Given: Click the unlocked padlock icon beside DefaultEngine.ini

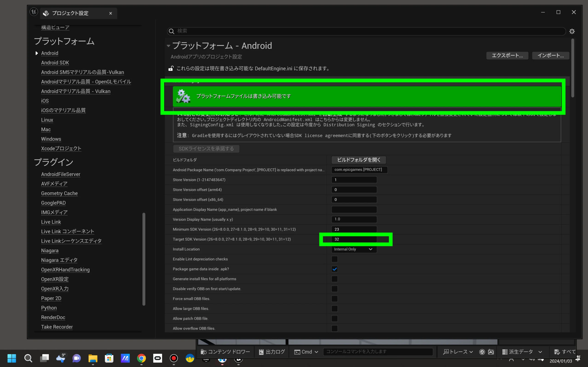Looking at the screenshot, I should (171, 68).
